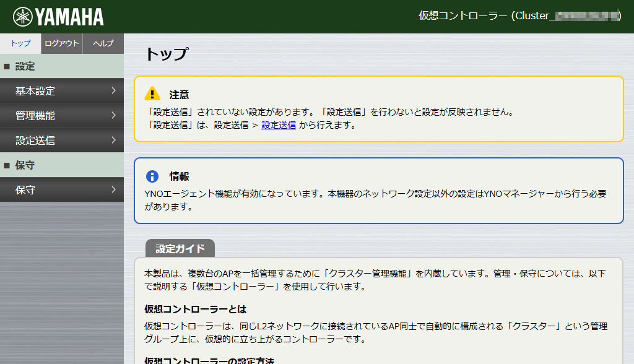Click the 注意 heading in the warning box
The width and height of the screenshot is (634, 364).
click(x=179, y=95)
